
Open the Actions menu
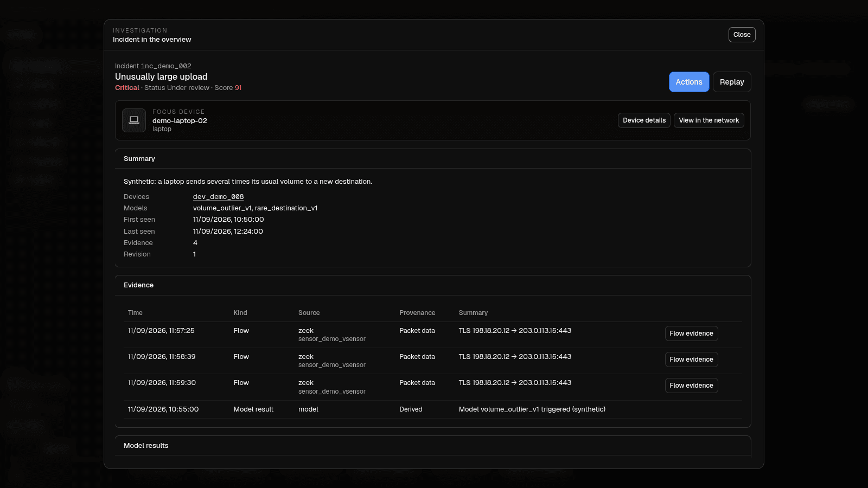pyautogui.click(x=688, y=82)
